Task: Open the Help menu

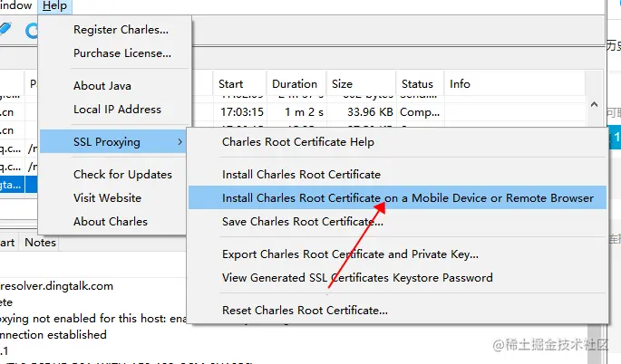Action: pyautogui.click(x=54, y=6)
